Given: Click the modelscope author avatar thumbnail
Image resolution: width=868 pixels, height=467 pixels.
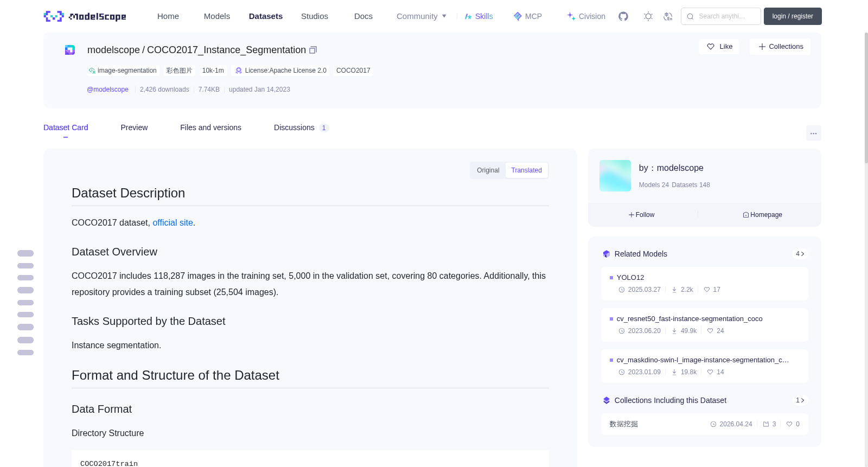Looking at the screenshot, I should pos(615,176).
